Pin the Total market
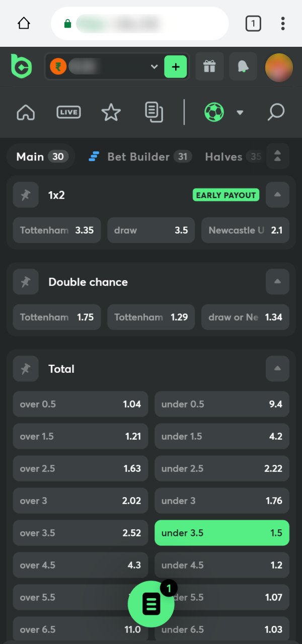This screenshot has height=644, width=302. [26, 368]
